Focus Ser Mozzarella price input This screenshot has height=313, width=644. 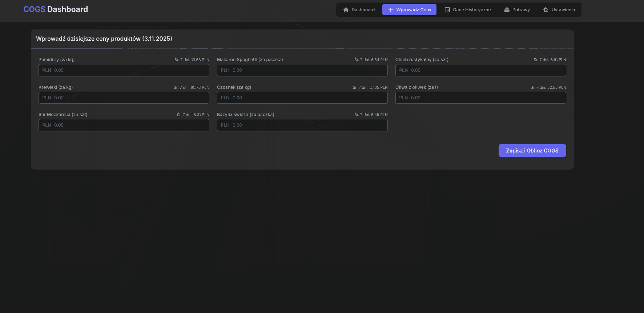click(124, 125)
